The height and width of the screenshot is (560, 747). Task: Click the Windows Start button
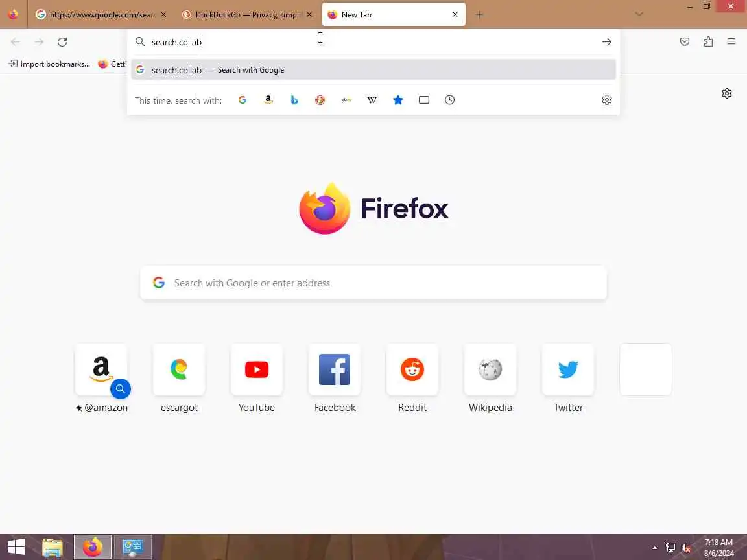(x=16, y=546)
